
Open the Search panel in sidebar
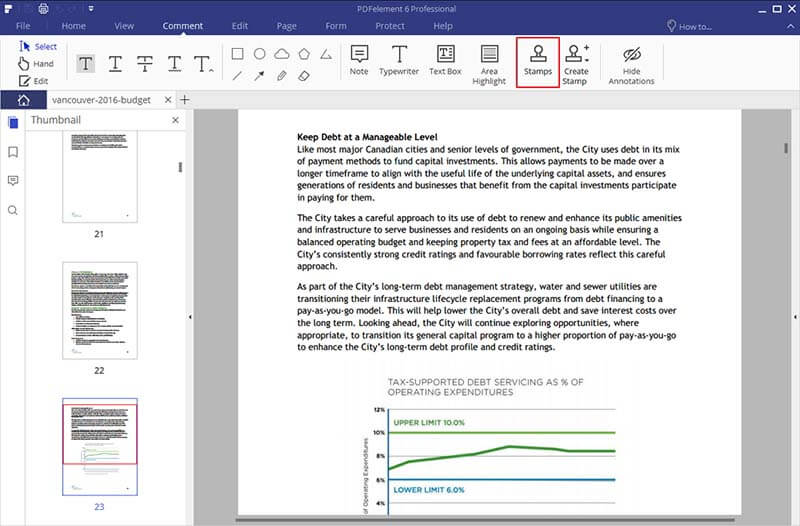[13, 210]
